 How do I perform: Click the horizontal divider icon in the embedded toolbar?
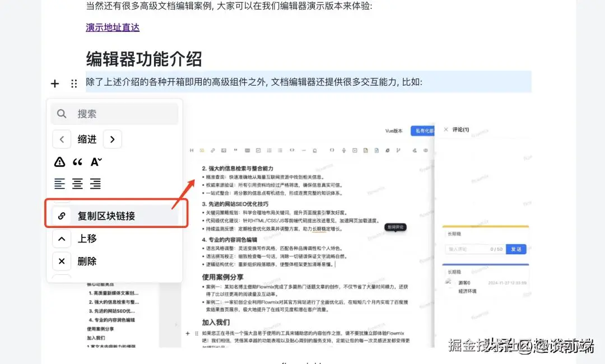click(x=304, y=151)
